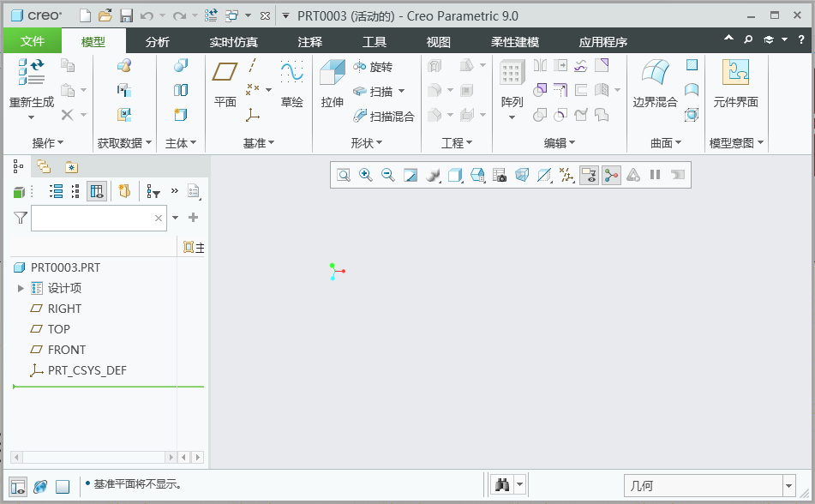Click the axis datum icon in 基准 group
Screen dimensions: 815x504
tap(253, 65)
